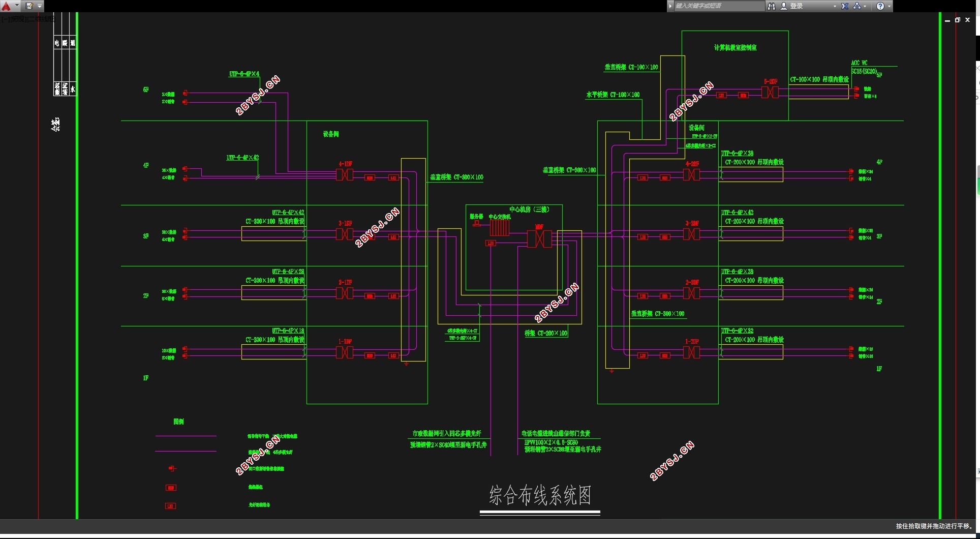
Task: Select the UTP-6-4P×32 label
Action: tap(738, 331)
